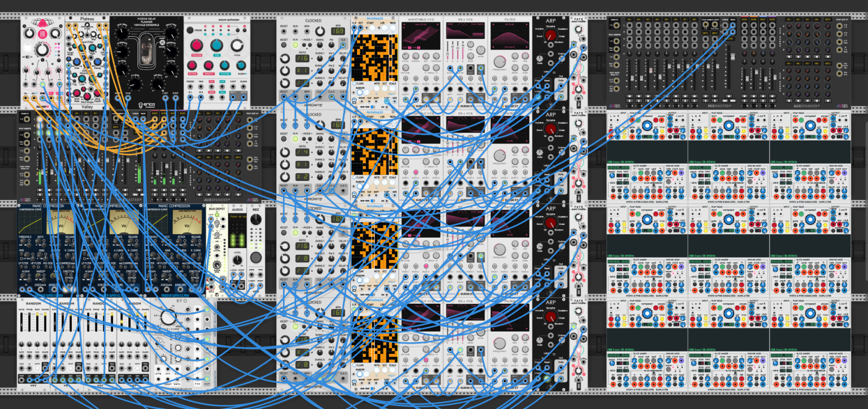Click the IN GAIN knob on texture synthesizer
Viewport: 868px width, 409px height.
pos(192,66)
